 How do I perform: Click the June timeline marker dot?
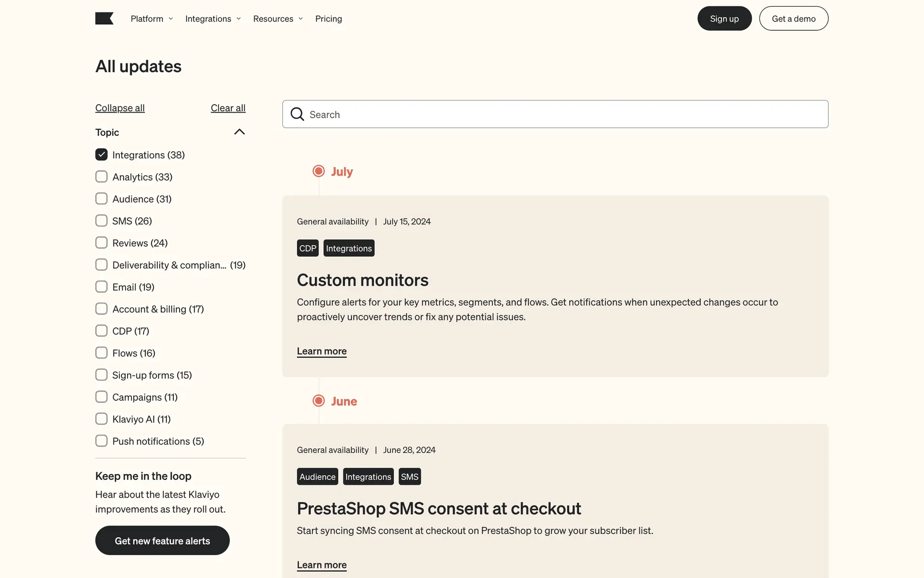tap(319, 401)
